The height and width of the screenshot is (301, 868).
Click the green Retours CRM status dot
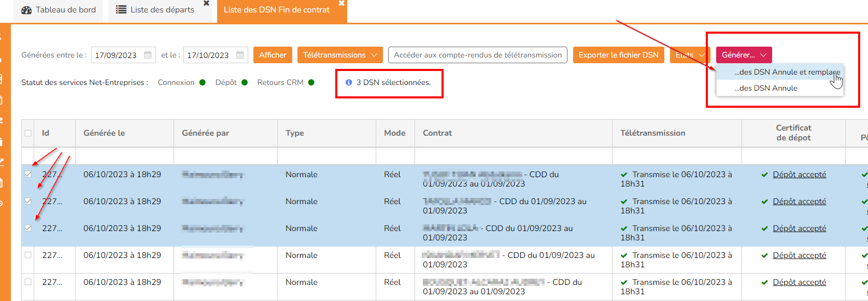click(311, 82)
